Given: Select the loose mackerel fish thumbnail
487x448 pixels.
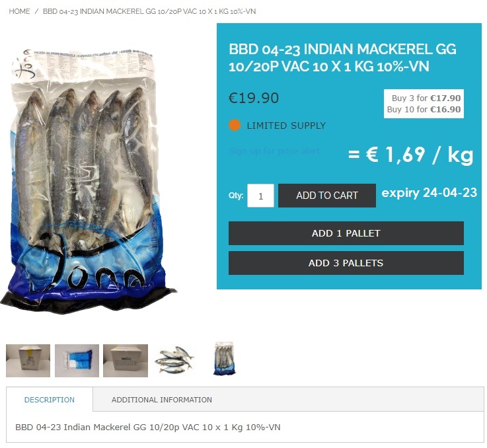Looking at the screenshot, I should [x=174, y=359].
